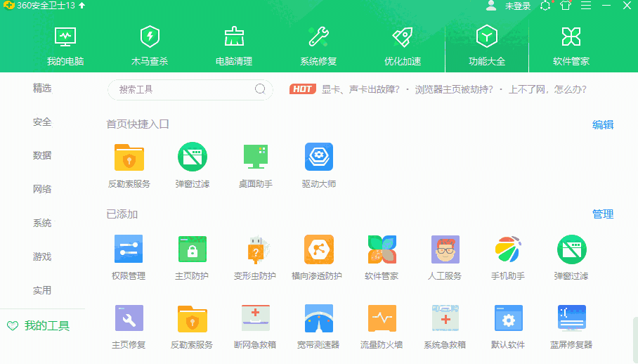Viewport: 638px width, 364px height.
Task: Launch 断网急救箱 tool
Action: coord(255,327)
